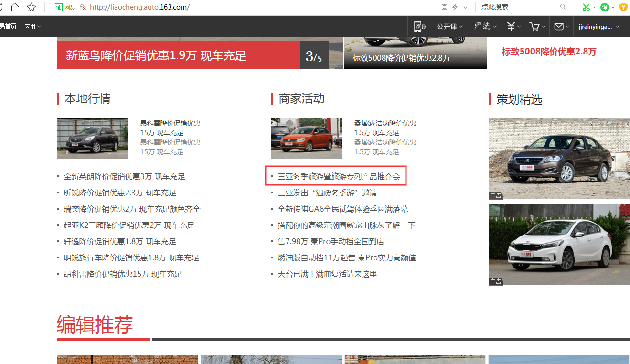This screenshot has width=630, height=364.
Task: Open the brown Peugeot sedan ad image
Action: pyautogui.click(x=559, y=159)
